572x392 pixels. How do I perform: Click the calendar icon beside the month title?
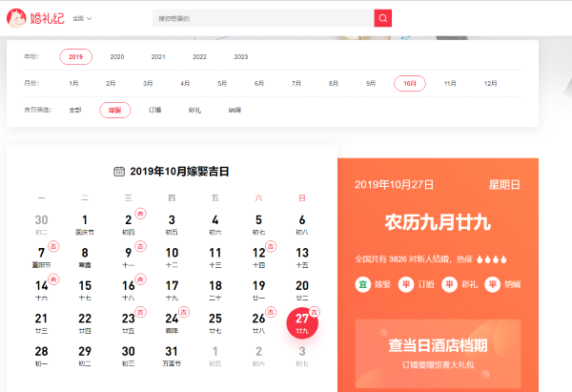point(119,172)
